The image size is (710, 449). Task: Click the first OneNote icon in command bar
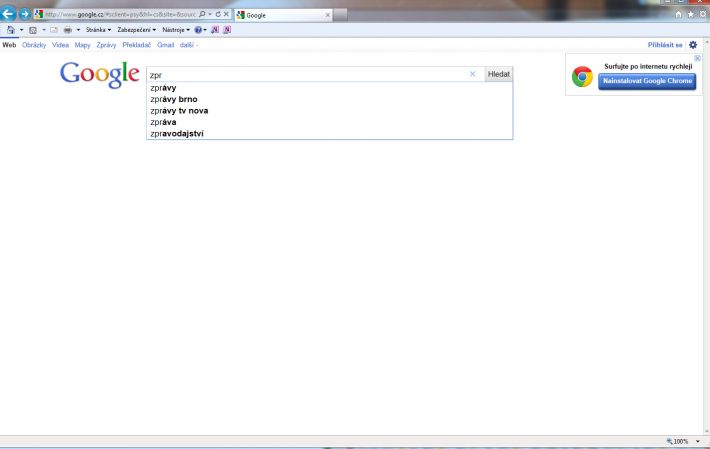215,30
